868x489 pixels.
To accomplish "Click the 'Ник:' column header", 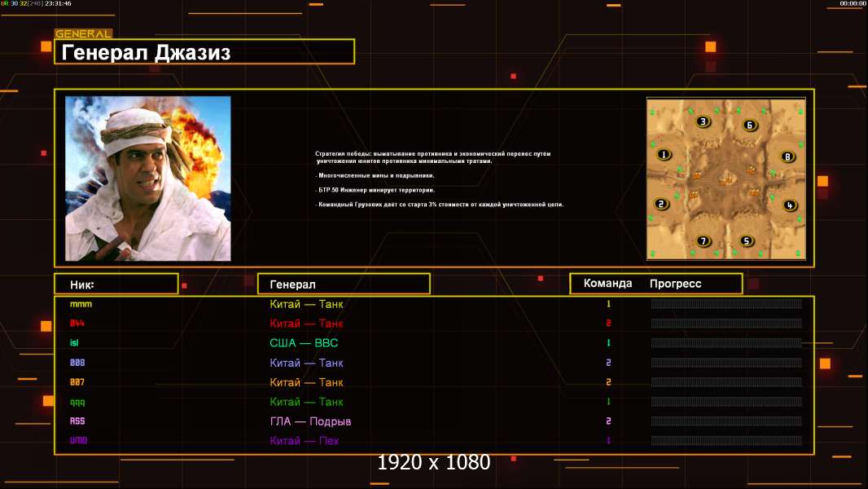I will [x=116, y=284].
